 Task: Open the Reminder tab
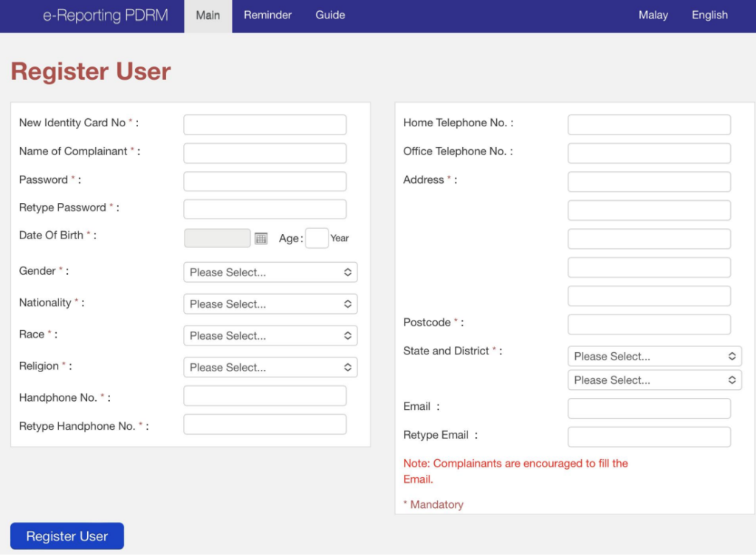click(x=267, y=16)
